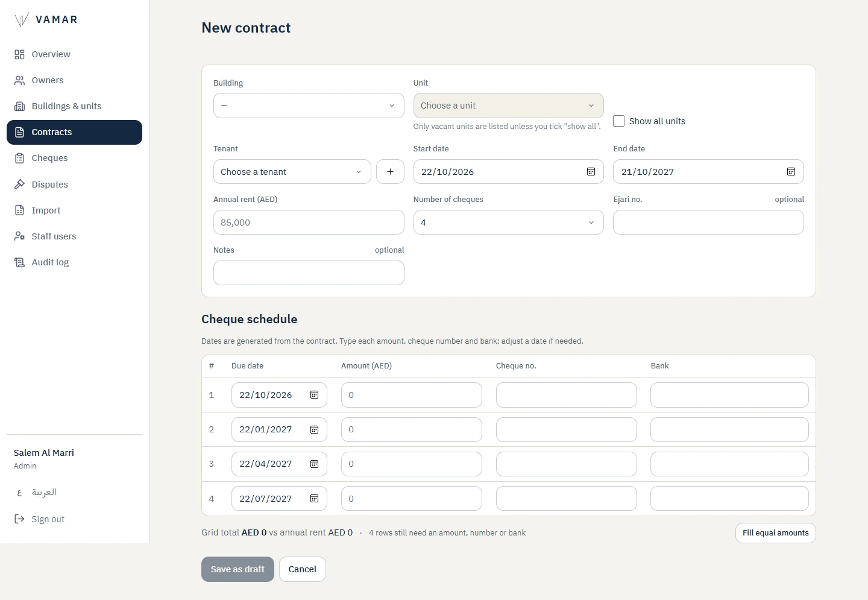Click the Bank field in row 3
The width and height of the screenshot is (868, 600).
[x=729, y=464]
